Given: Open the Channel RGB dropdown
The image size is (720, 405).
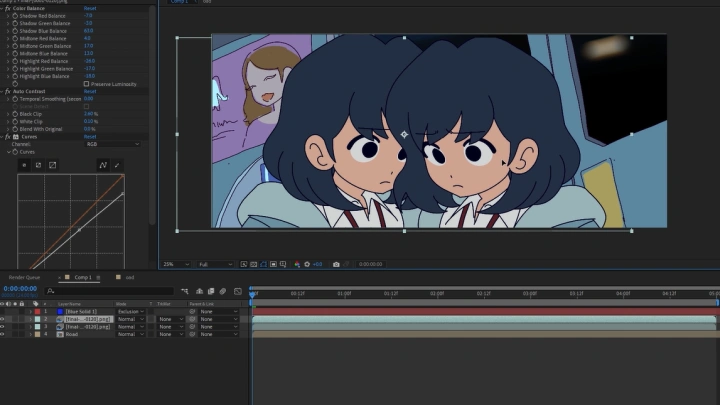Looking at the screenshot, I should 112,144.
